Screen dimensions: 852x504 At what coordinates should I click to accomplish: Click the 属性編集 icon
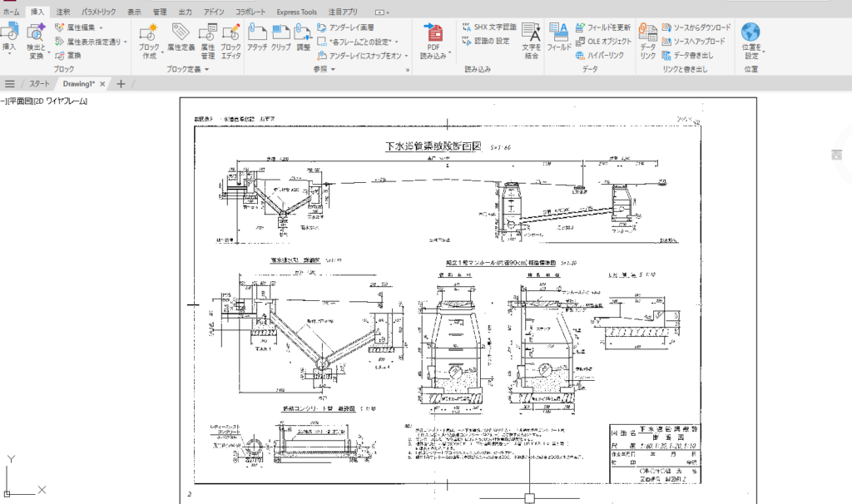coord(59,27)
